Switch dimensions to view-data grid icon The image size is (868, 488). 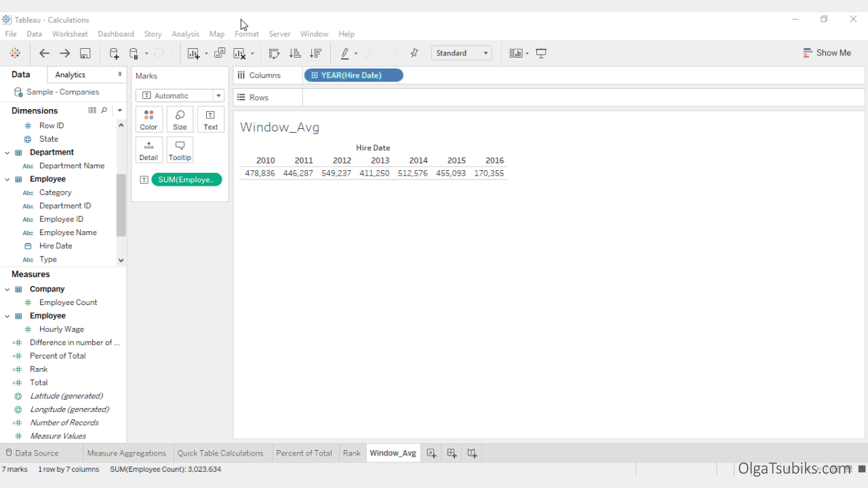coord(92,110)
